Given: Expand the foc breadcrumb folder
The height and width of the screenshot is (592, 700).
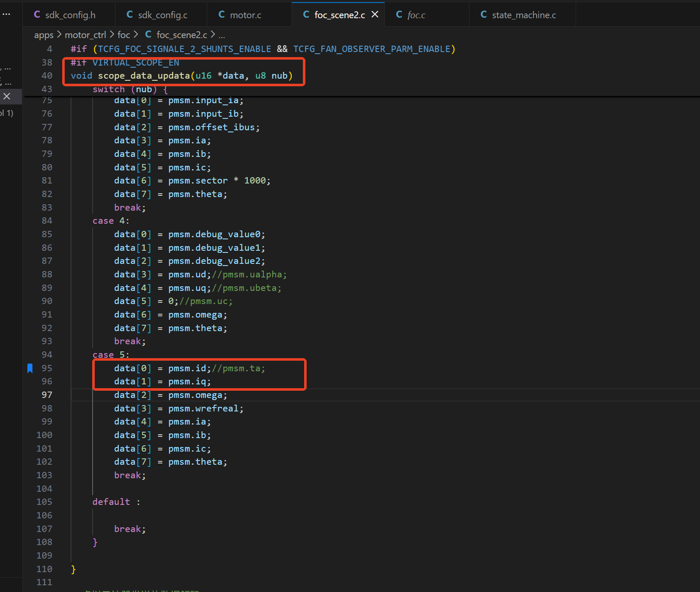Looking at the screenshot, I should tap(124, 35).
